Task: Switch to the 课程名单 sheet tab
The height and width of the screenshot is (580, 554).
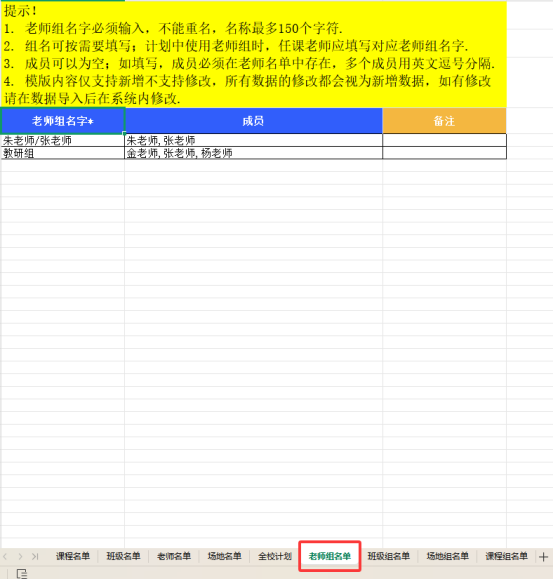Action: click(x=73, y=556)
